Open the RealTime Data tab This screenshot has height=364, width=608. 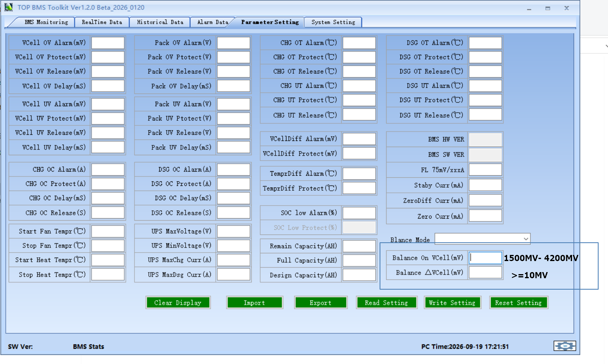pos(102,22)
